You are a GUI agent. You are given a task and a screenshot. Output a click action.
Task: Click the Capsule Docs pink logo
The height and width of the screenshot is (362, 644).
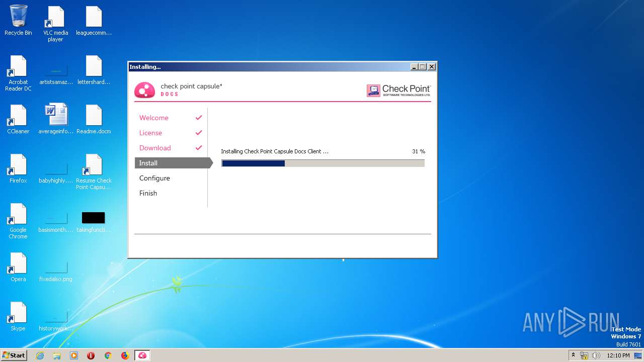144,90
